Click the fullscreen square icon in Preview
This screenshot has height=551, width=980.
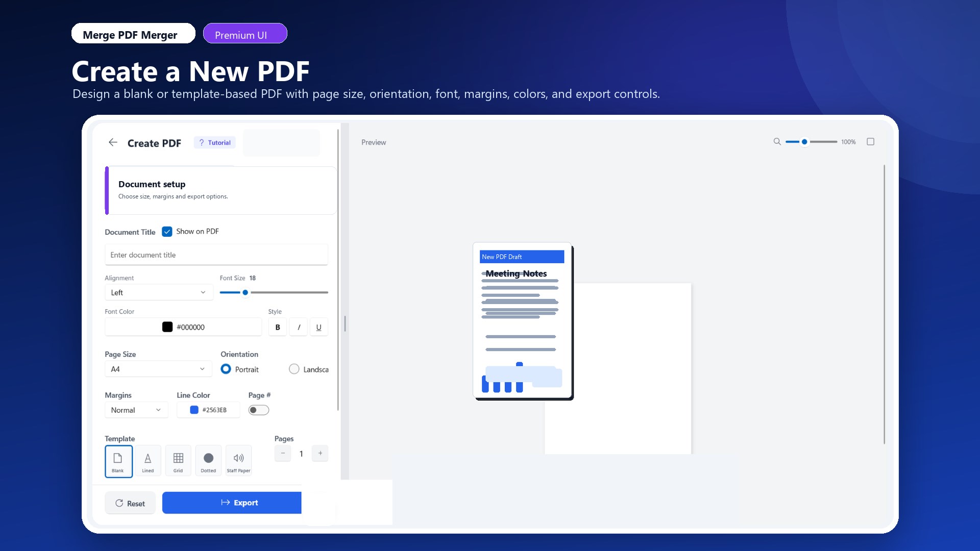870,142
